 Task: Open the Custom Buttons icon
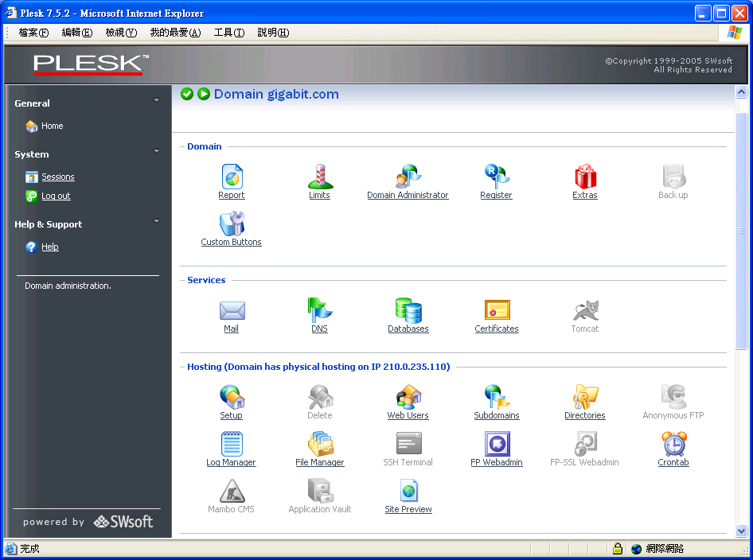click(x=232, y=224)
